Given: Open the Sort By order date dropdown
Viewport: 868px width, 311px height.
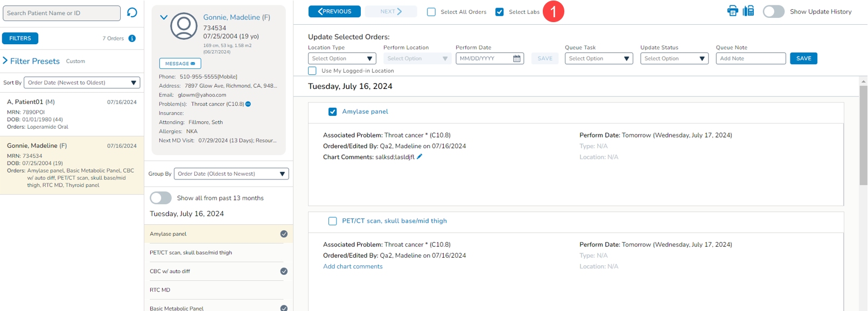Looking at the screenshot, I should 82,82.
